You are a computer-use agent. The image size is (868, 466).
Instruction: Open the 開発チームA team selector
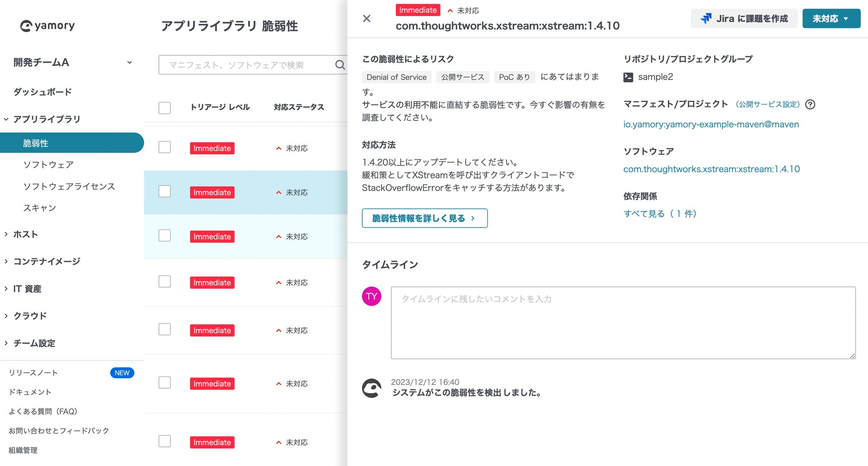73,62
